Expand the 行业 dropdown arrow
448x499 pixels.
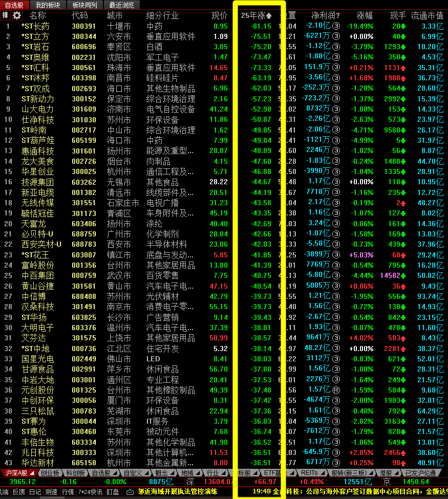tap(224, 473)
